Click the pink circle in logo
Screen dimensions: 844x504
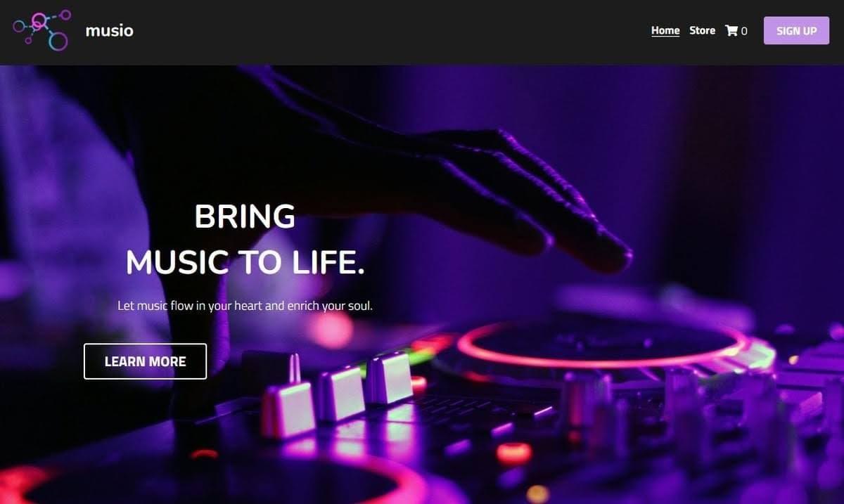(x=39, y=21)
